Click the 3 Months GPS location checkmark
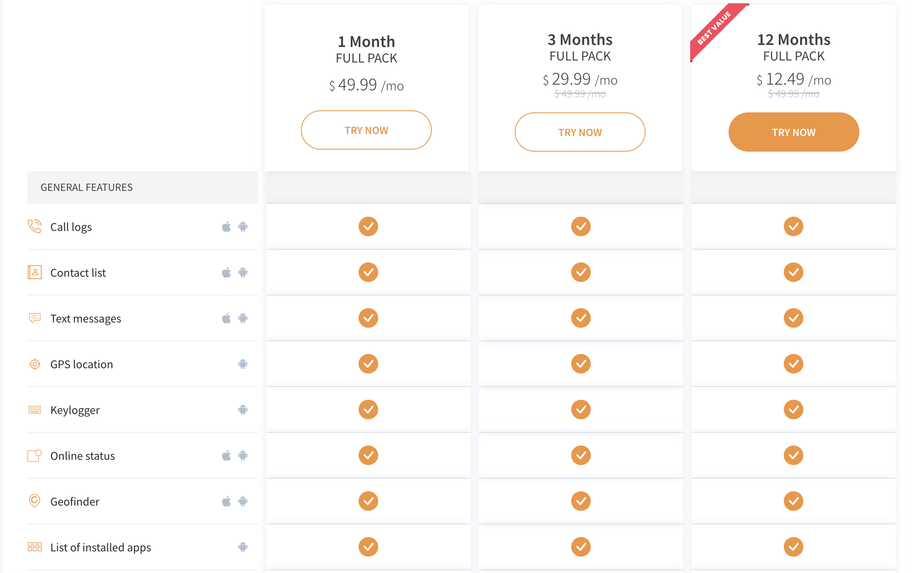The width and height of the screenshot is (924, 573). click(581, 364)
